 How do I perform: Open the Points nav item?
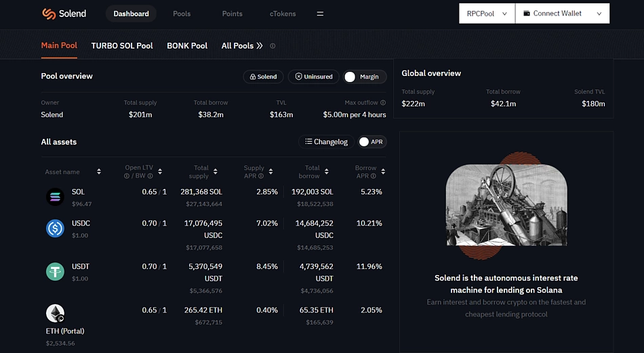[x=232, y=14]
